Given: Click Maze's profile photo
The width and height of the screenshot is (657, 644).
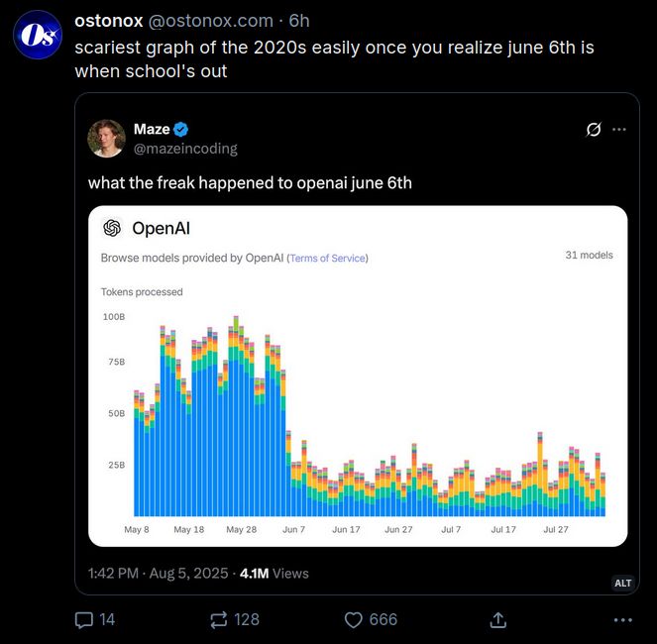Looking at the screenshot, I should point(106,139).
